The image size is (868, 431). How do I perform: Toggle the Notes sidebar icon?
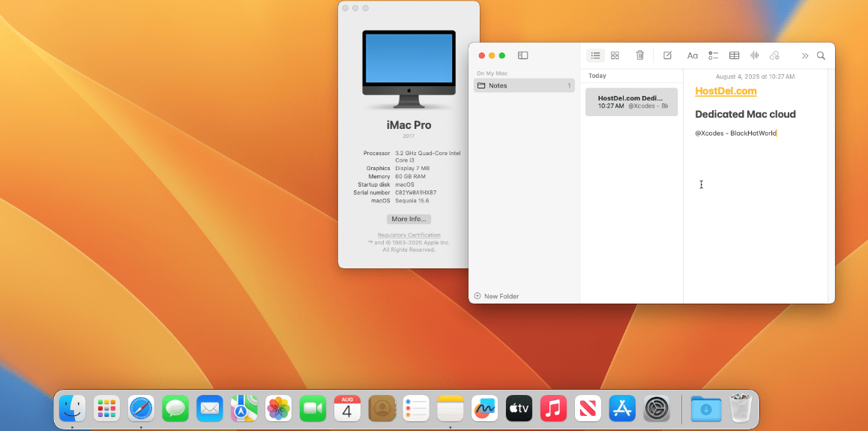[x=522, y=55]
